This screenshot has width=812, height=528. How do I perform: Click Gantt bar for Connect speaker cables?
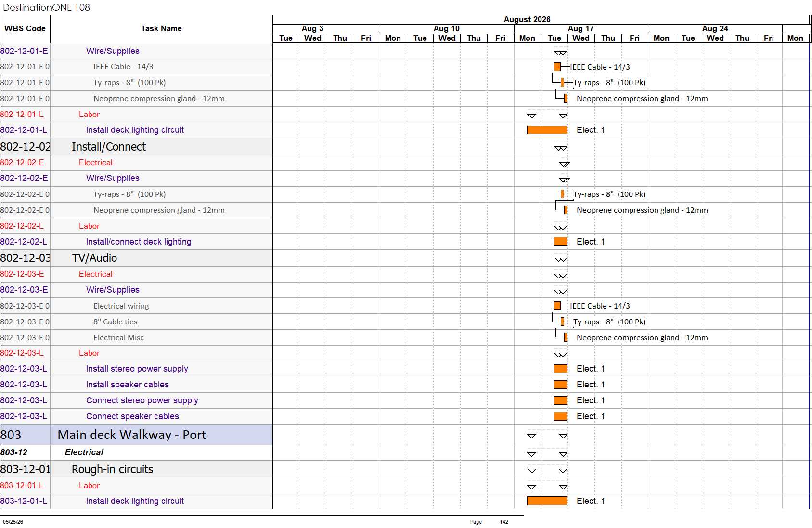pyautogui.click(x=561, y=416)
